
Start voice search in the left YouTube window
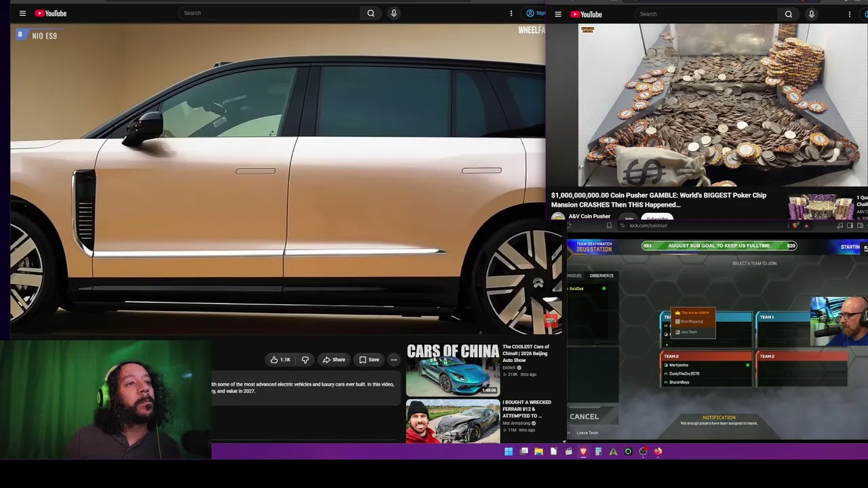coord(393,13)
